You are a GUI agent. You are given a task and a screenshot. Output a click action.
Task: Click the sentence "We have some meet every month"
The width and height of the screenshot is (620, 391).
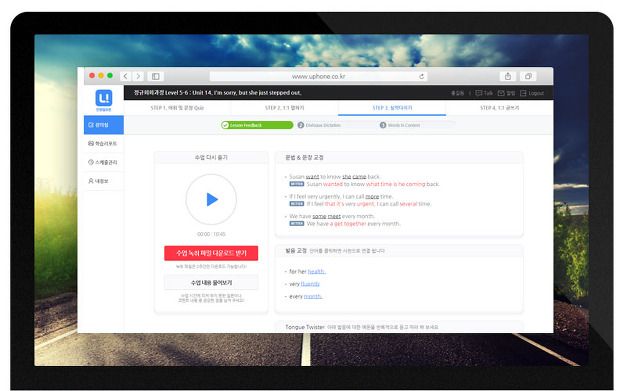331,216
